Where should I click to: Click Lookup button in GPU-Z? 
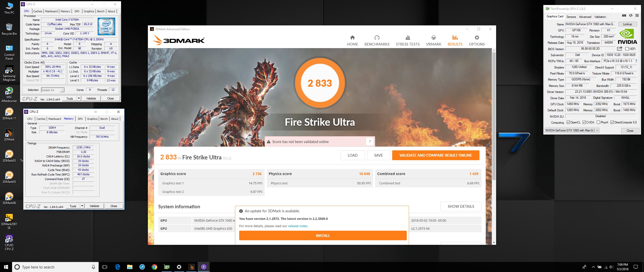627,24
